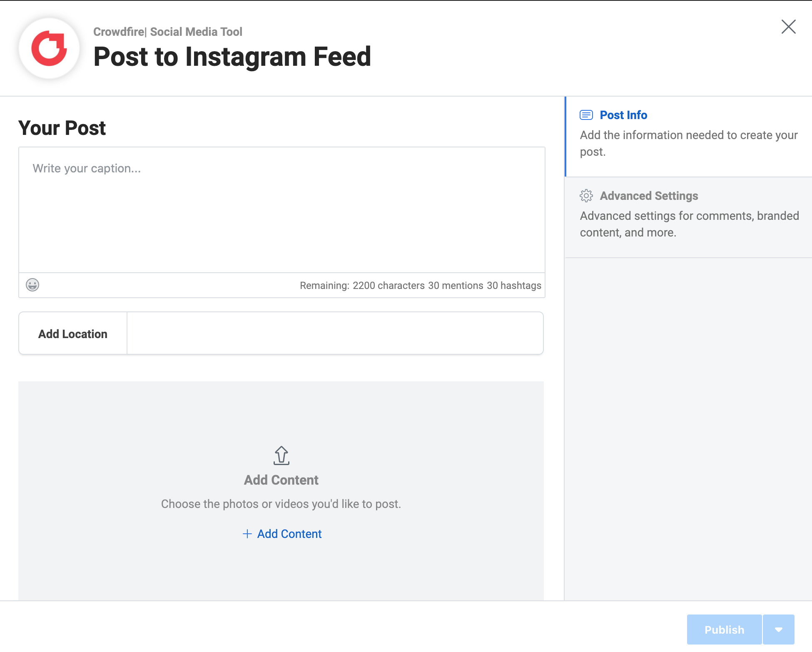This screenshot has width=812, height=652.
Task: Open the Advanced Settings tab
Action: pyautogui.click(x=649, y=196)
